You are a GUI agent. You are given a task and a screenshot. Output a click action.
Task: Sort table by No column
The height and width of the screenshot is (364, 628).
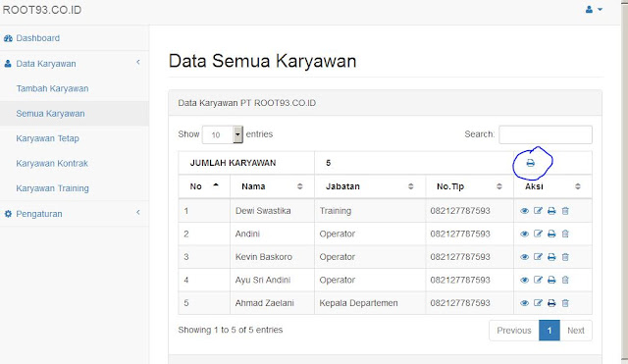pyautogui.click(x=204, y=186)
